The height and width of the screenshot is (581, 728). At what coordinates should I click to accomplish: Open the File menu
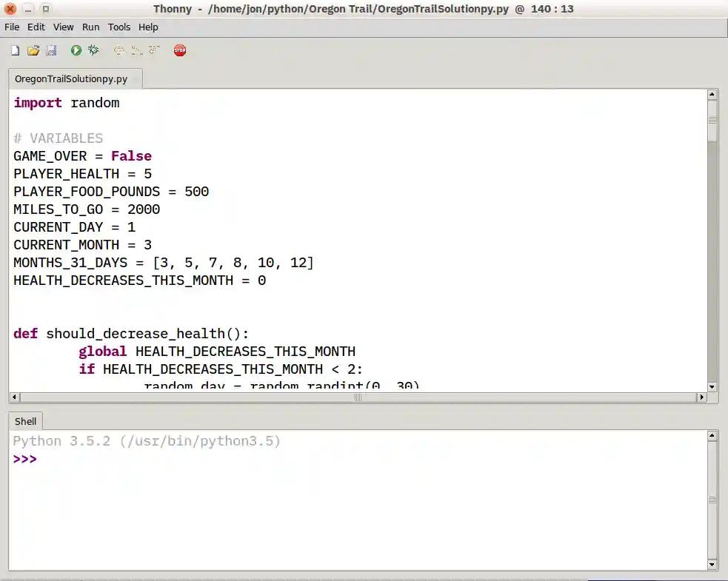point(11,27)
